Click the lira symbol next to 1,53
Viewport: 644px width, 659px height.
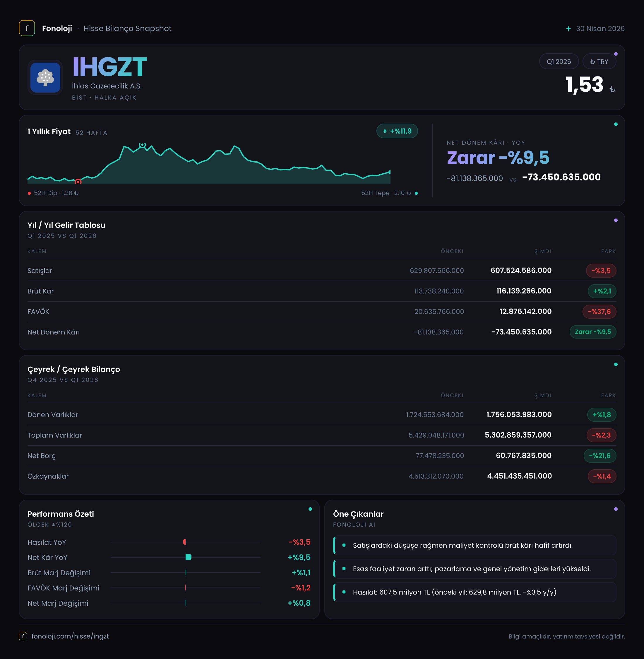tap(612, 89)
